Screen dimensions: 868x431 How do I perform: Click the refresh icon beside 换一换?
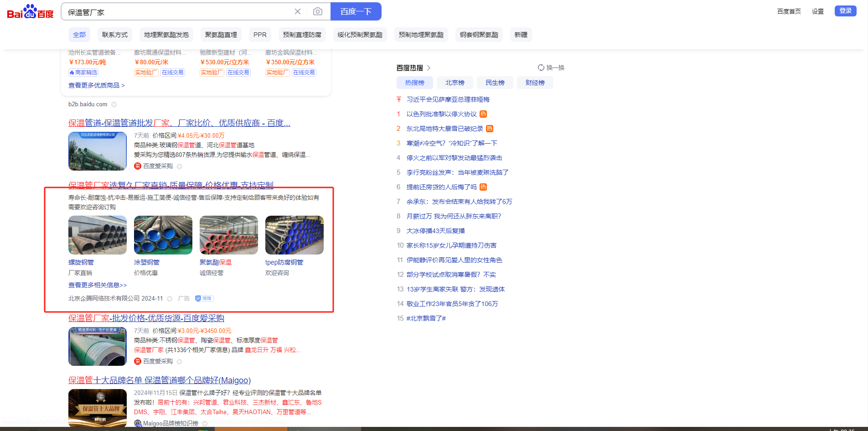click(541, 68)
